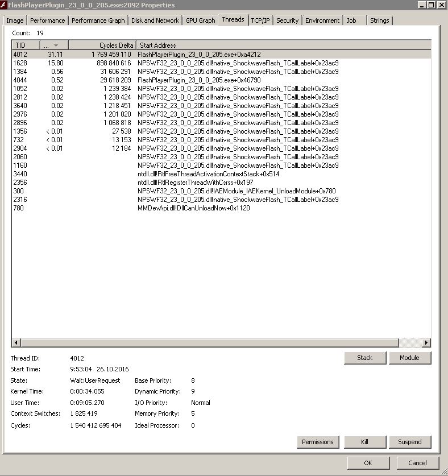Sort by Start Address column header
Image resolution: width=448 pixels, height=476 pixels.
[284, 45]
